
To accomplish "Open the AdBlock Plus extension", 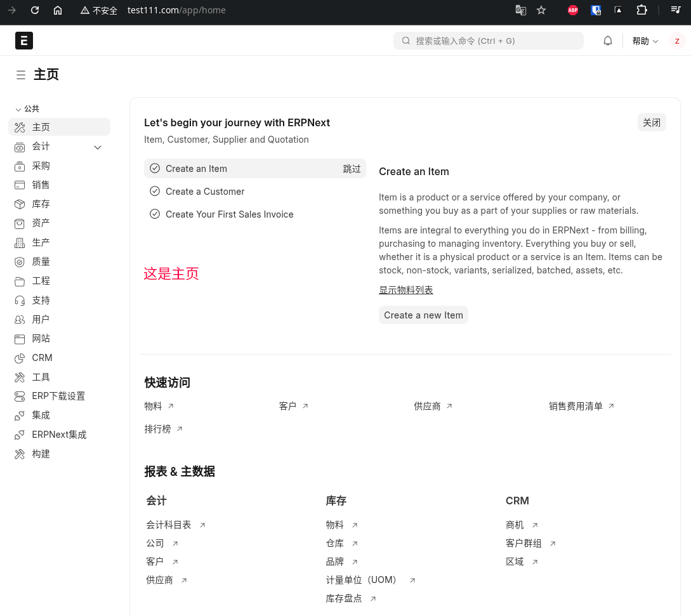I will [x=573, y=10].
